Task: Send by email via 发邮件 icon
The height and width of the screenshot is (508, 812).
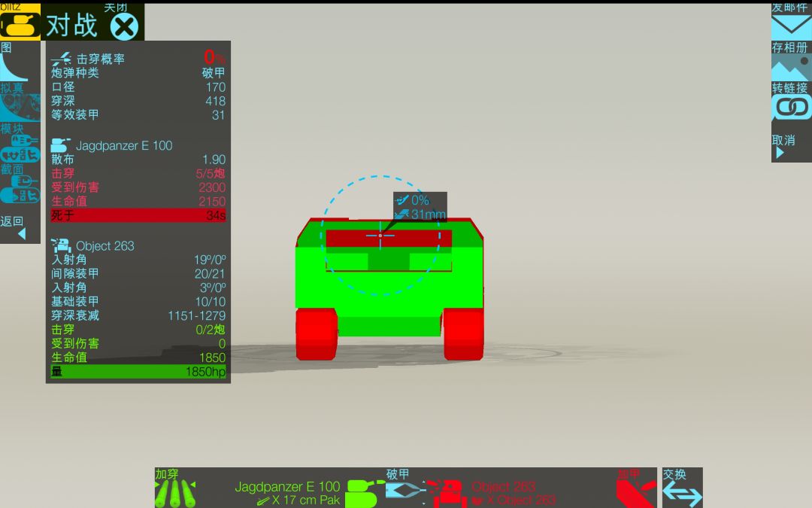Action: click(x=791, y=26)
